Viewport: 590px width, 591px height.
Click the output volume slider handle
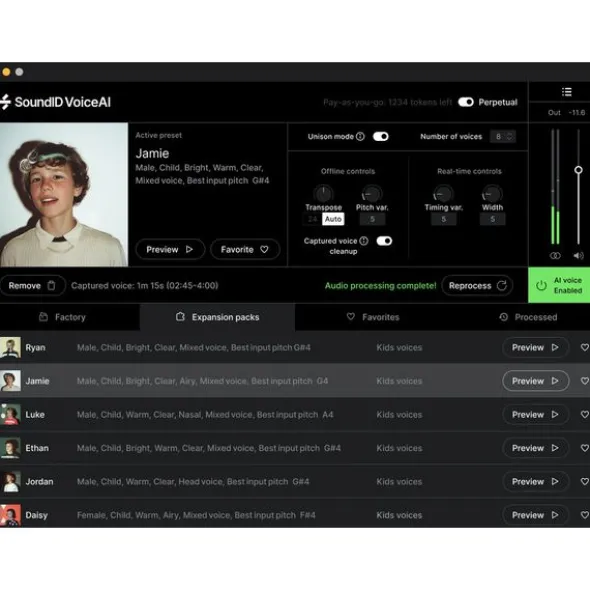(x=578, y=170)
